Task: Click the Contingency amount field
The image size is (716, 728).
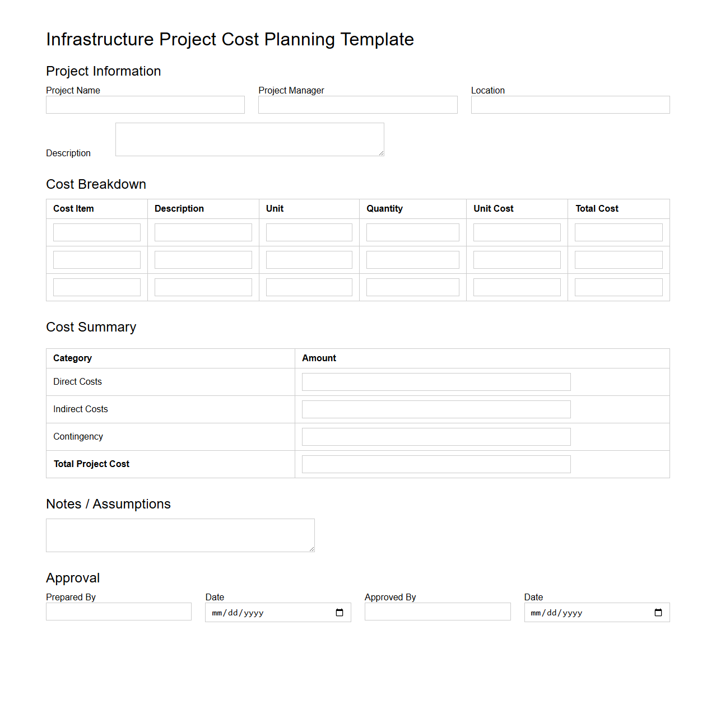Action: click(435, 436)
